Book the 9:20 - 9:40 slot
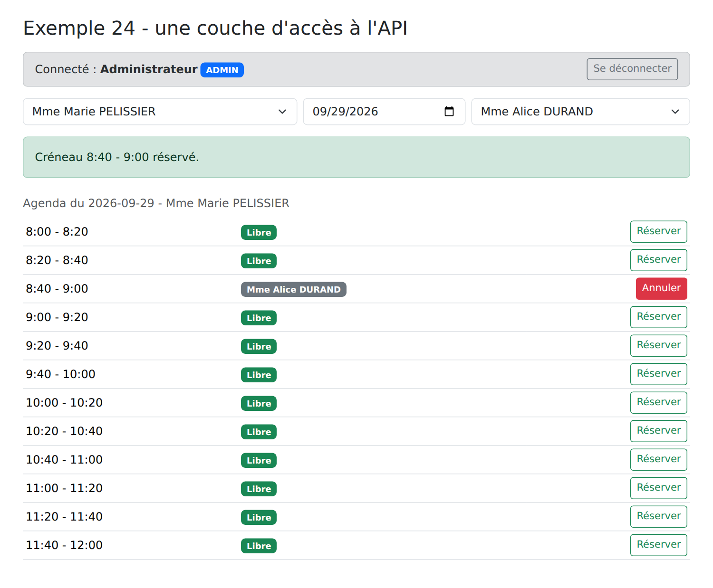This screenshot has height=588, width=713. [658, 346]
